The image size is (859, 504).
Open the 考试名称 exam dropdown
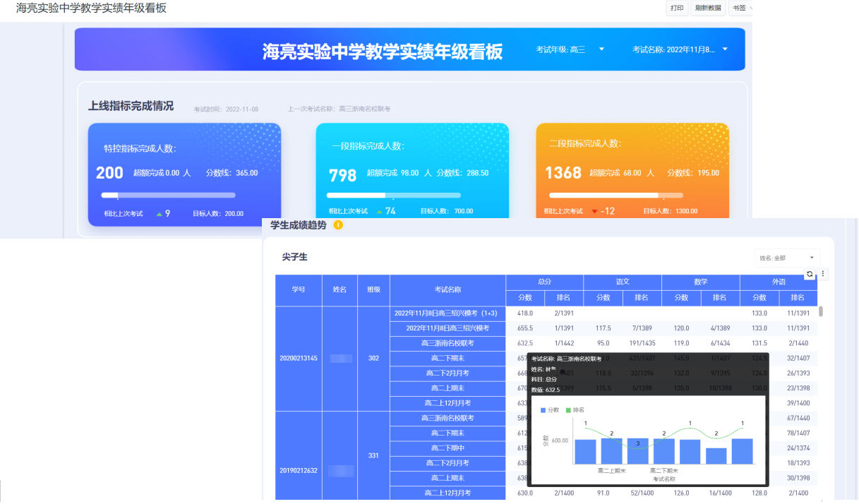pyautogui.click(x=725, y=49)
